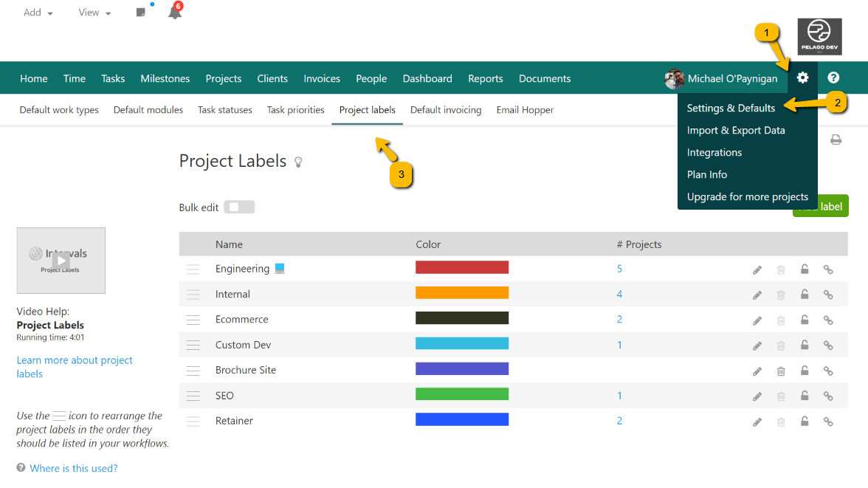Open the notifications bell

click(174, 13)
